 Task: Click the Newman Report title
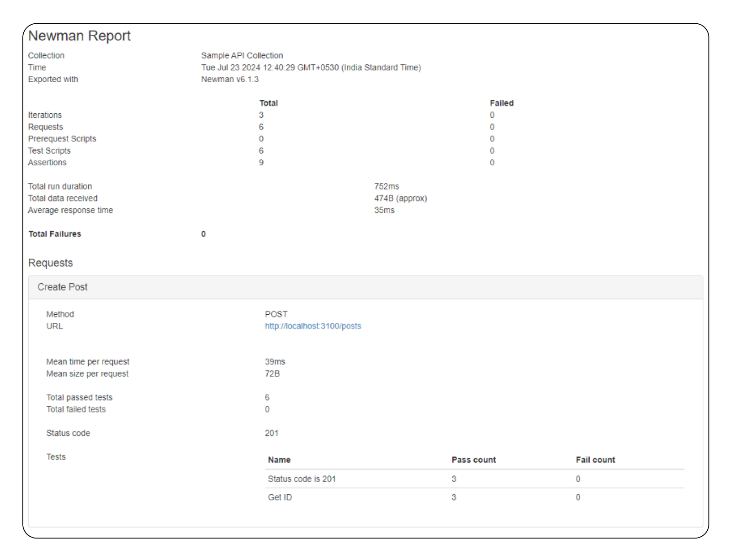[80, 36]
